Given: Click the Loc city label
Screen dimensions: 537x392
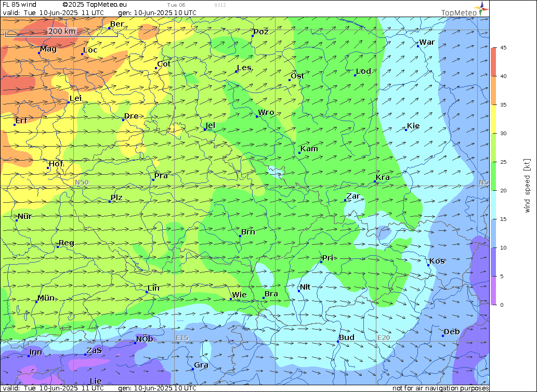Looking at the screenshot, I should click(90, 50).
